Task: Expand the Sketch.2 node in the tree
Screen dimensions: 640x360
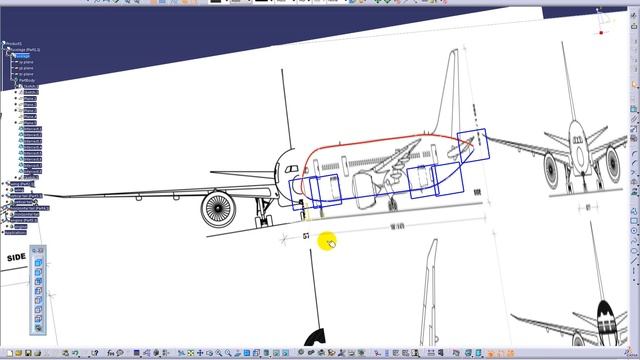Action: [x=16, y=92]
